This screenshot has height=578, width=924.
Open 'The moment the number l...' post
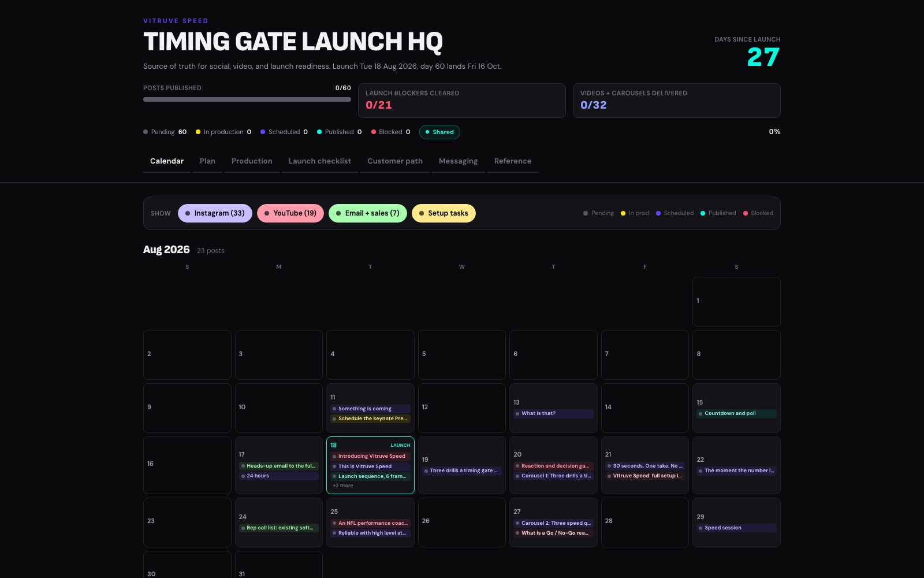[736, 470]
